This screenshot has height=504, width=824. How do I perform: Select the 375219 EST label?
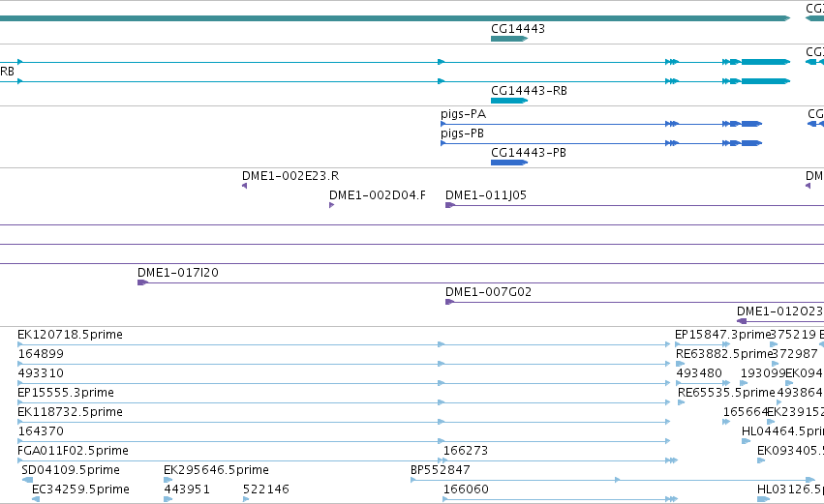tap(794, 335)
